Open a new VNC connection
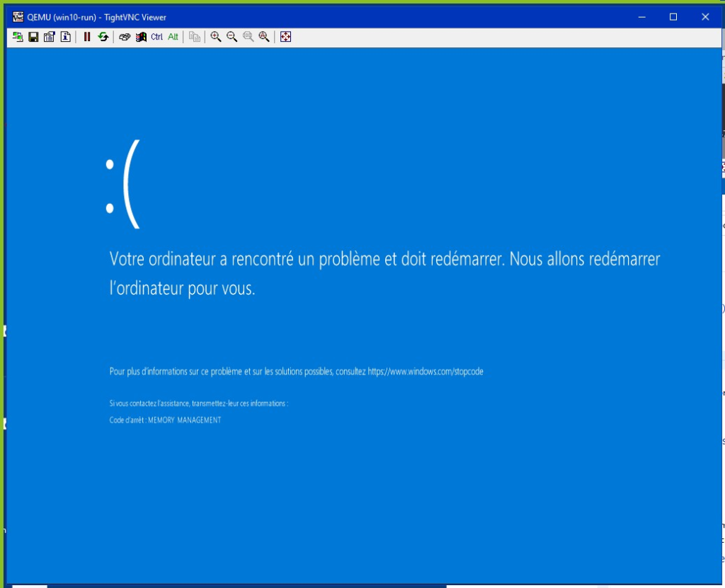This screenshot has width=725, height=588. [x=18, y=37]
